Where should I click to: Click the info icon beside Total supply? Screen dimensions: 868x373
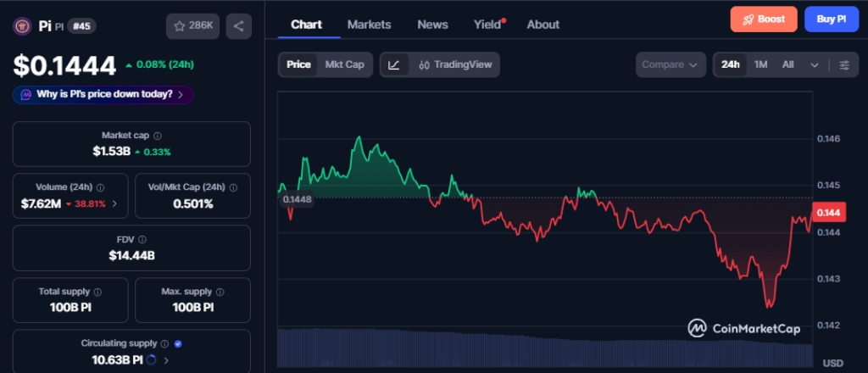coord(97,292)
